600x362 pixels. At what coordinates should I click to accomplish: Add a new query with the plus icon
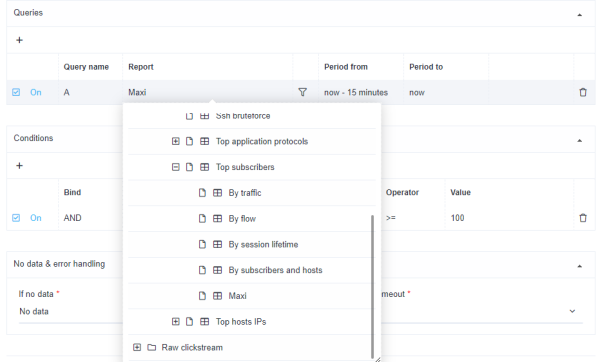(20, 40)
